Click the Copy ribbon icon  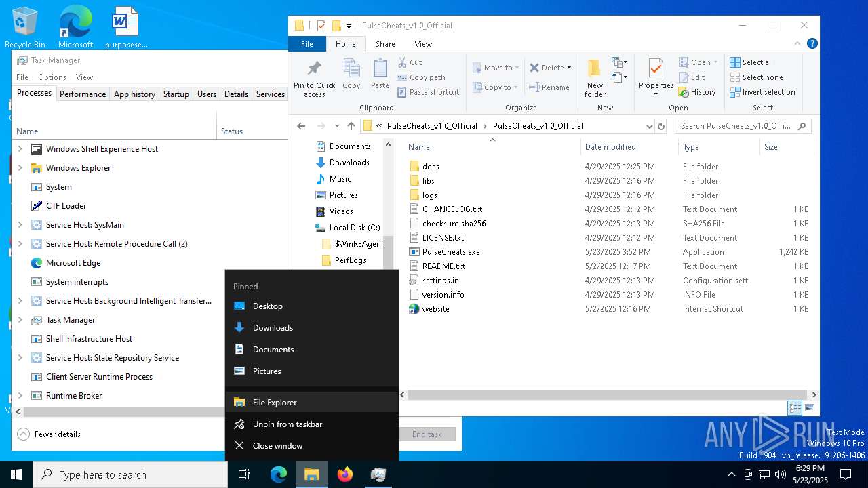(351, 74)
